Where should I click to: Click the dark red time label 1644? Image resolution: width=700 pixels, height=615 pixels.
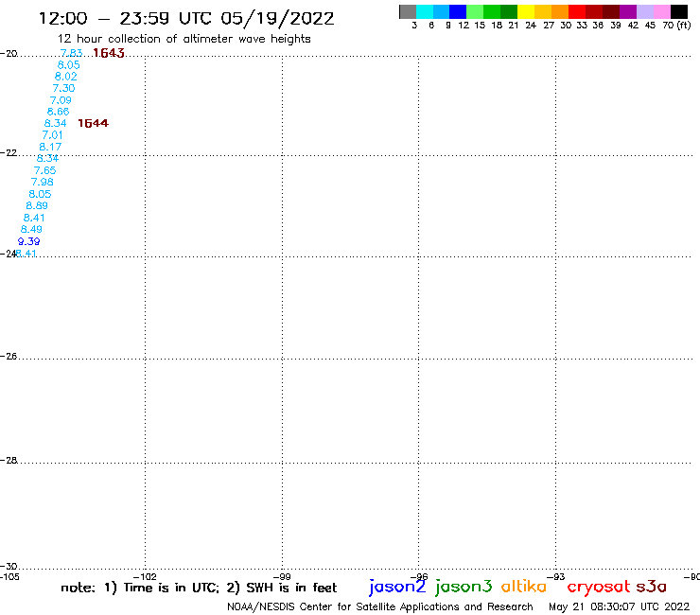tap(94, 123)
